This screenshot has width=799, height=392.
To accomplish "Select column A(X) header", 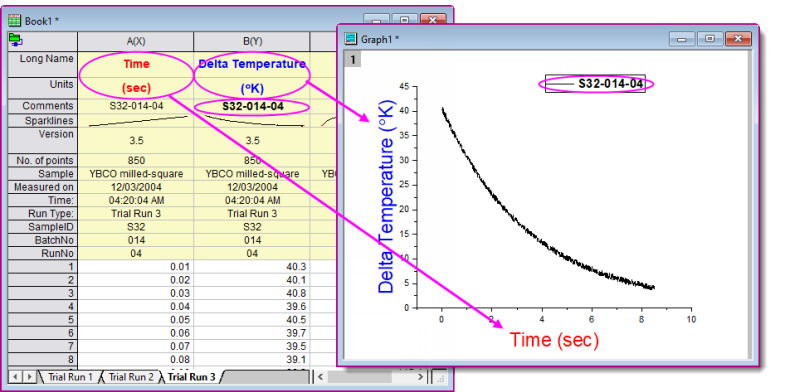I will 136,41.
